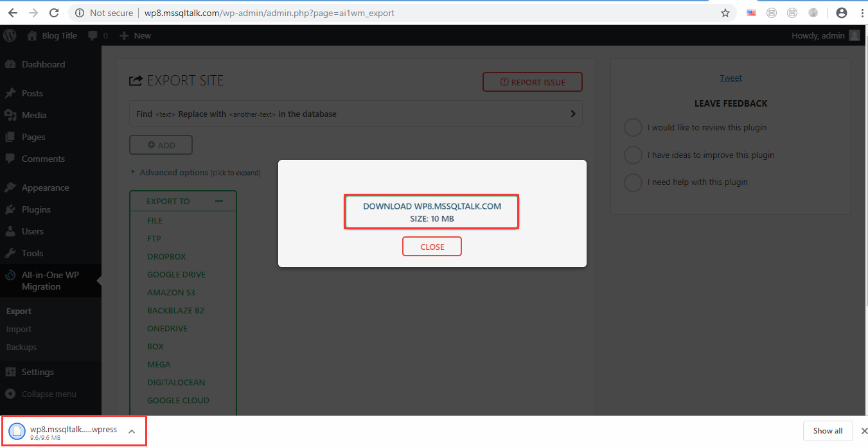Open the Chrome profile avatar icon
The width and height of the screenshot is (868, 447).
[x=841, y=13]
